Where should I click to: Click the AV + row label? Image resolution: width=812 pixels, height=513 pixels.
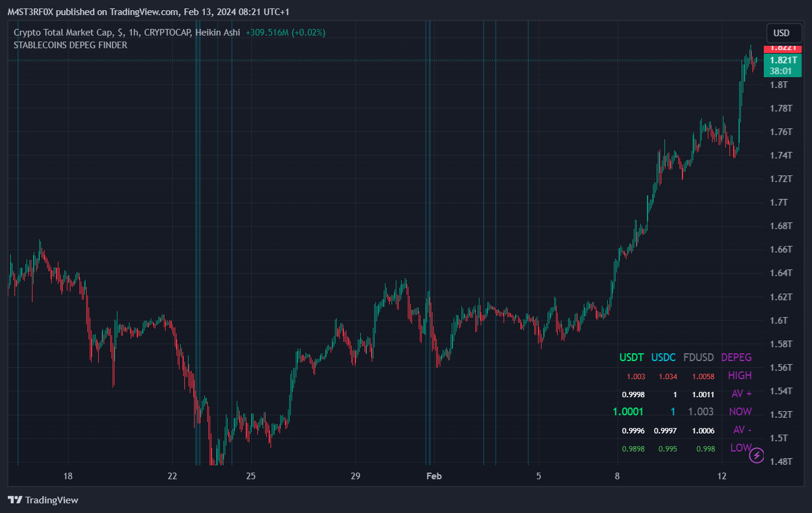point(742,394)
